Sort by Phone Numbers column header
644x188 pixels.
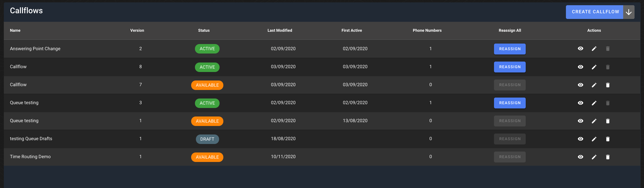427,30
